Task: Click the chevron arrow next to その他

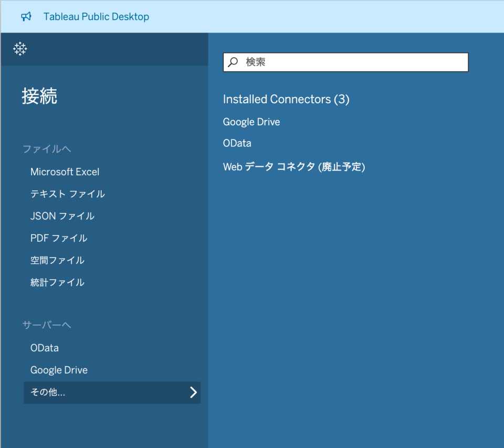Action: 194,392
